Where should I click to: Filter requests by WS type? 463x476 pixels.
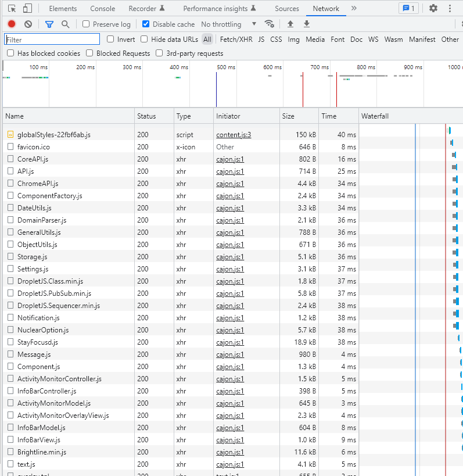(x=373, y=40)
